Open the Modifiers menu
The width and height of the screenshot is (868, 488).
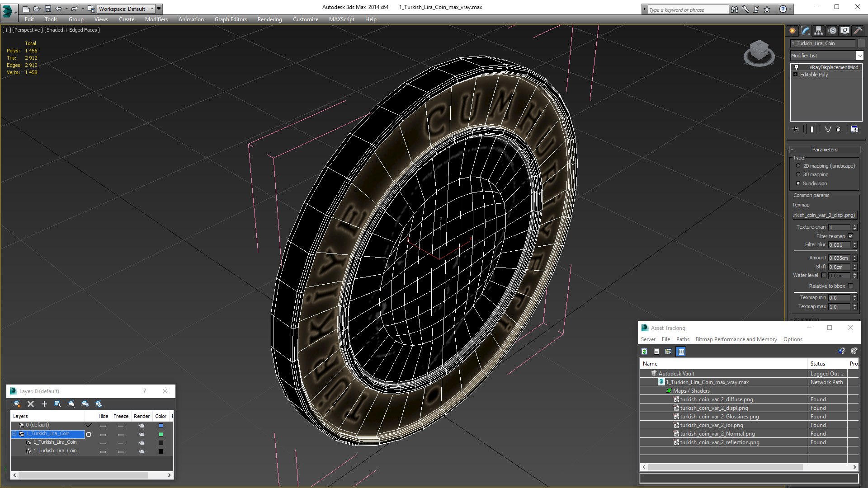(156, 19)
